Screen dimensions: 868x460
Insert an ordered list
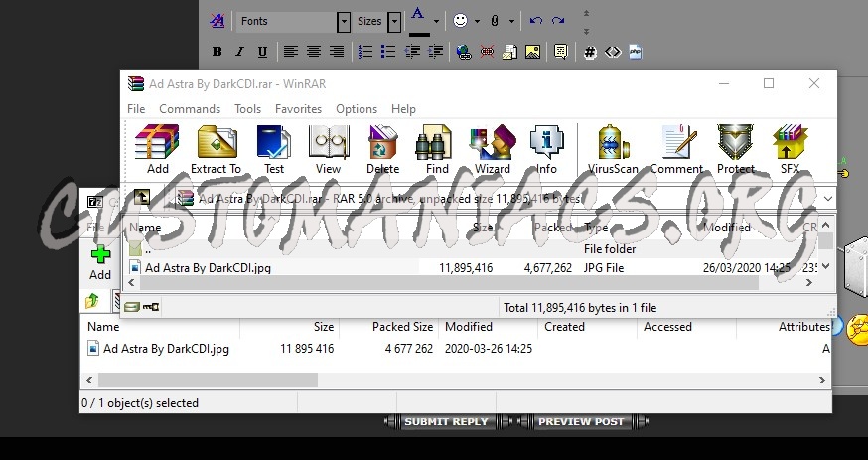365,52
